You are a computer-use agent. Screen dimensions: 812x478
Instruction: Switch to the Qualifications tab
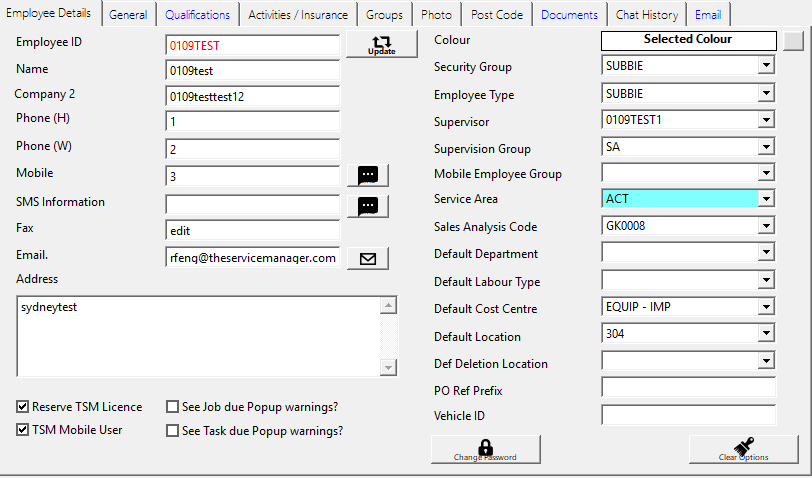(x=197, y=15)
